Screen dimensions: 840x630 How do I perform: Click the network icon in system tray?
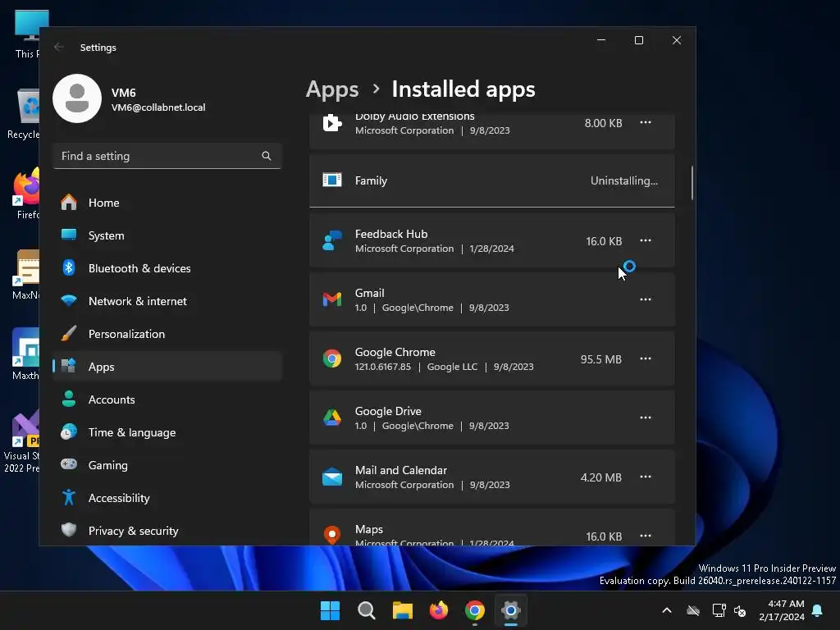tap(719, 610)
